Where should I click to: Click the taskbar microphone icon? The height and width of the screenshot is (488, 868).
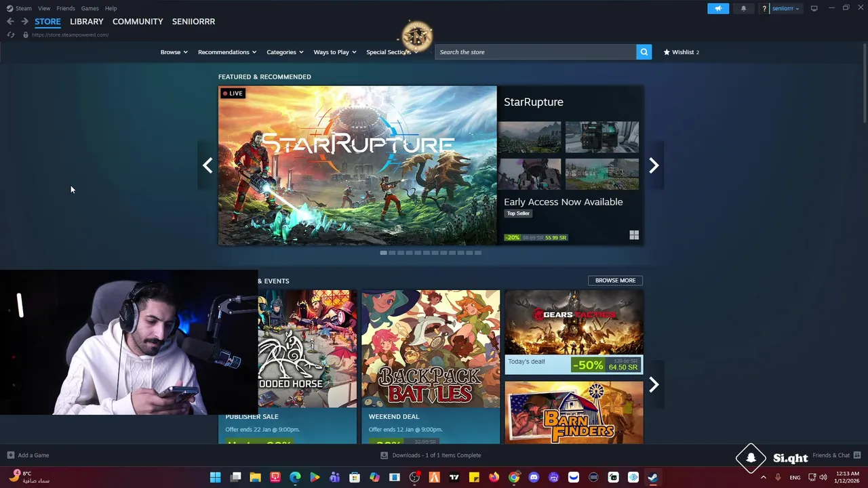tap(778, 477)
